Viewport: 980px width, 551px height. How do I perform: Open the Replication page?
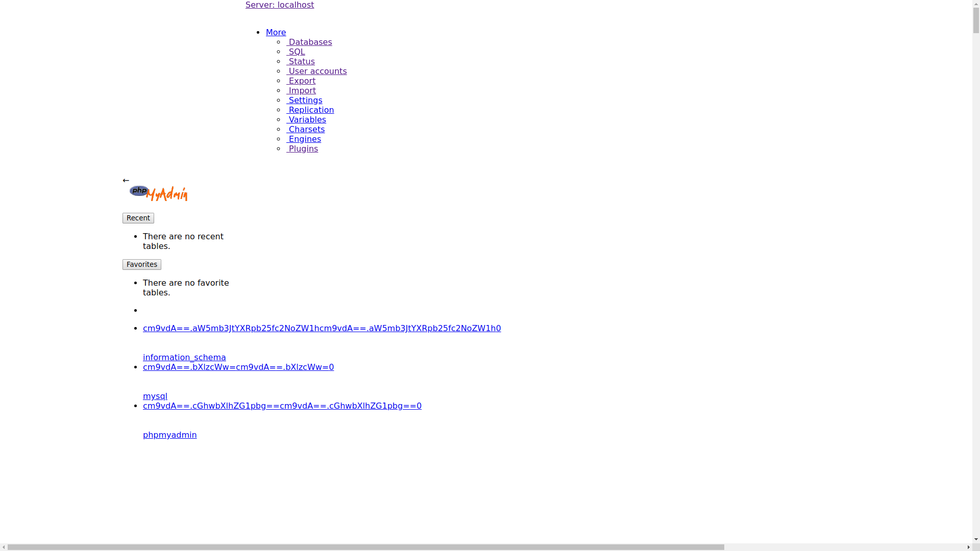click(x=310, y=110)
